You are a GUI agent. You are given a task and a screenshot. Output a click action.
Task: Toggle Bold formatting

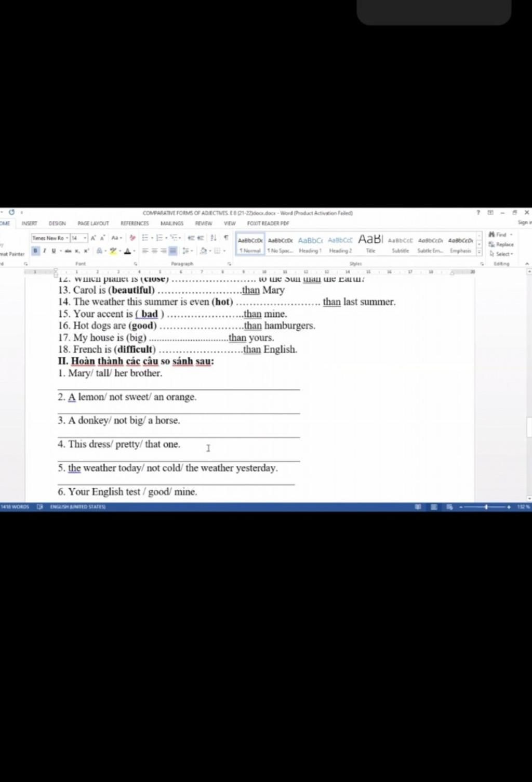click(35, 251)
